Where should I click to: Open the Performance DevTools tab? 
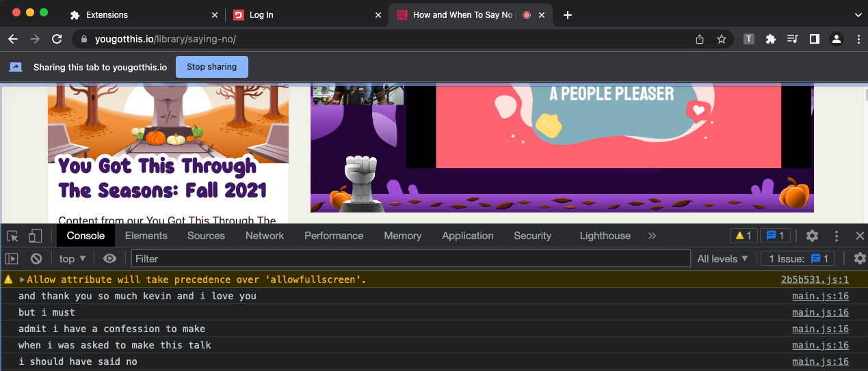click(x=334, y=236)
